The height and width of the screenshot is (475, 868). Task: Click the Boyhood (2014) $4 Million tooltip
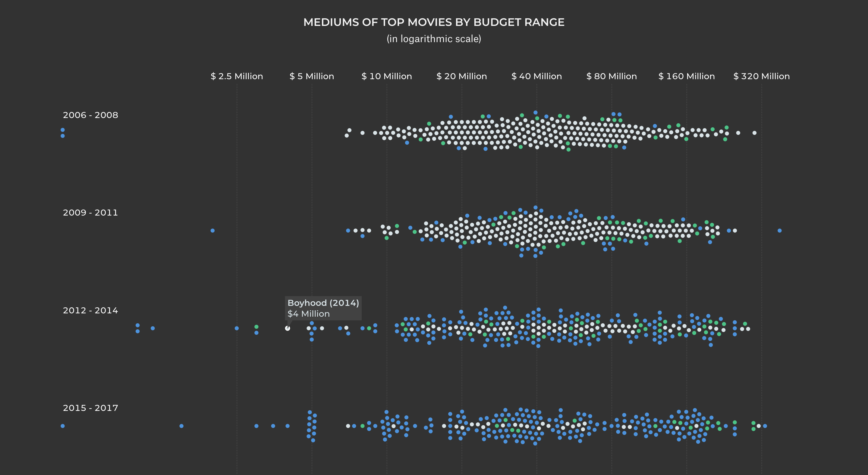coord(323,308)
